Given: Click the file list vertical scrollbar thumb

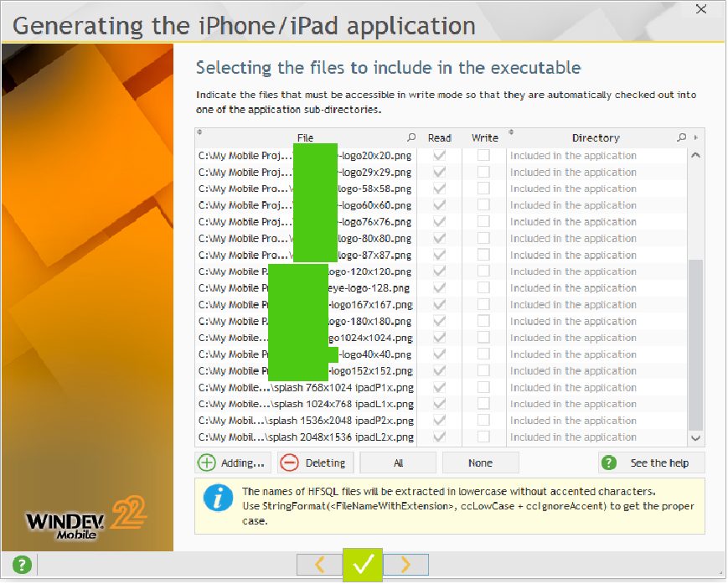Looking at the screenshot, I should coord(696,345).
